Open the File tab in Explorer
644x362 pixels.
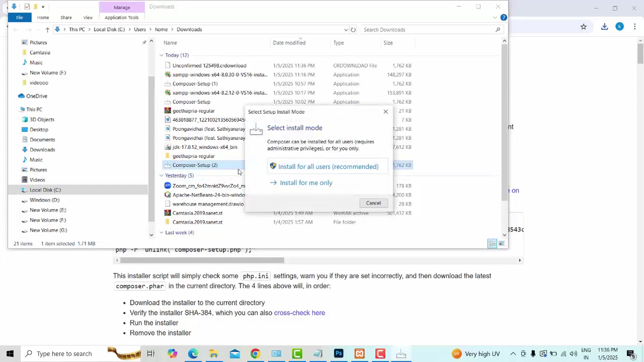tap(19, 17)
